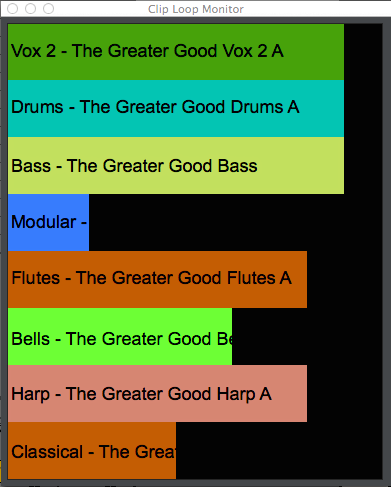Select the Vox 2 clip loop bar
This screenshot has height=487, width=391.
[x=176, y=52]
